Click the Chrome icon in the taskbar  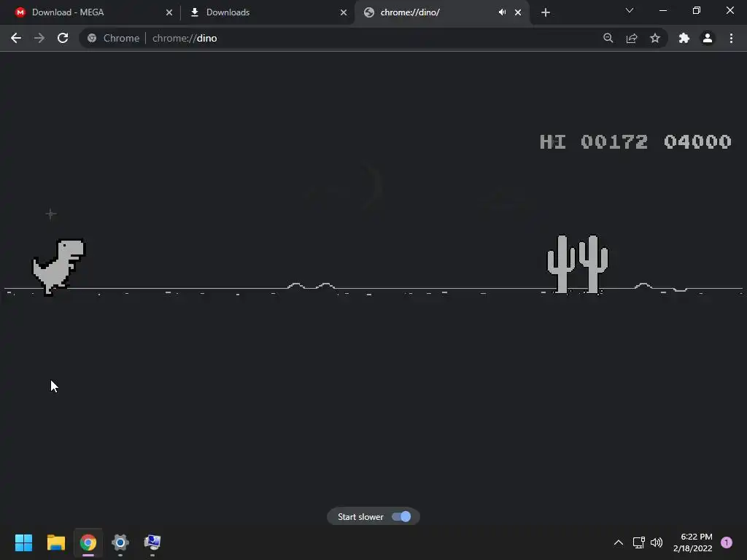pos(88,542)
